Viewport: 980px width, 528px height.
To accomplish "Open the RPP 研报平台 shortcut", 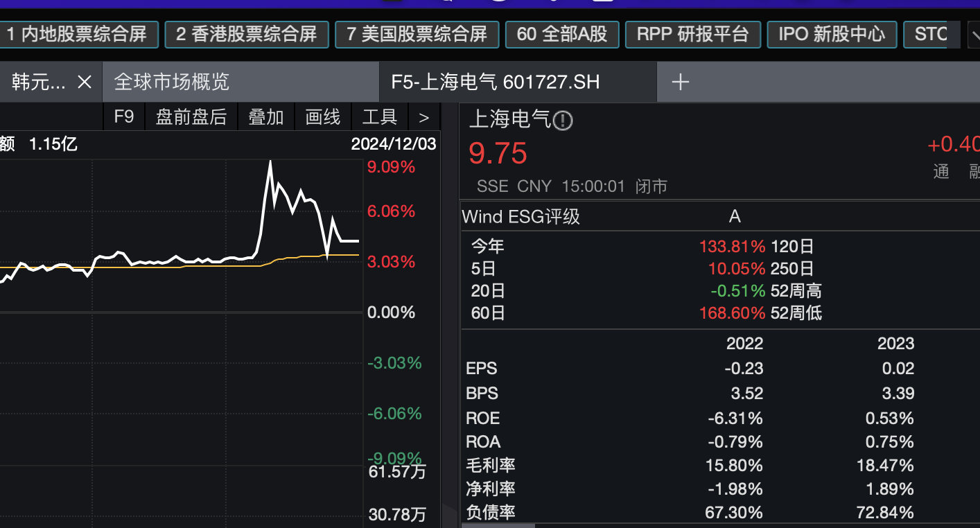I will coord(693,35).
